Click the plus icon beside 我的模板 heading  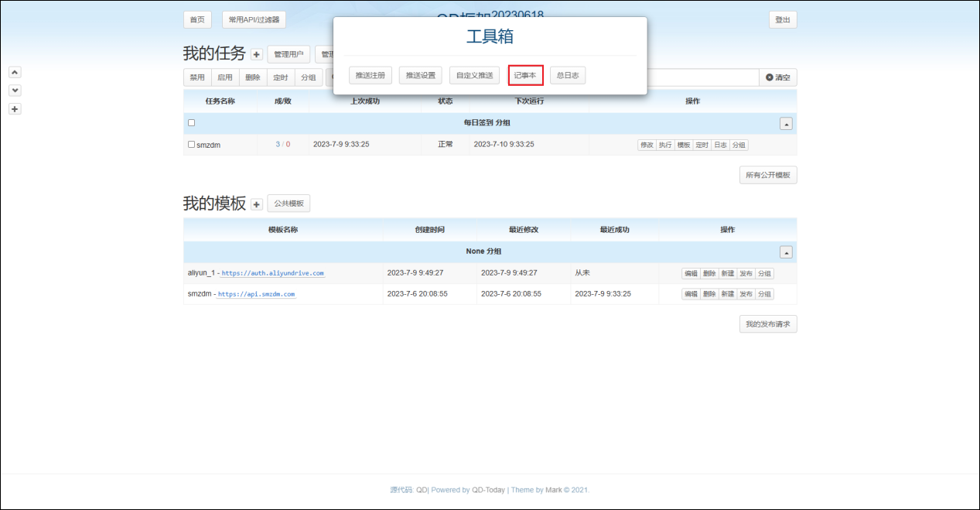(257, 204)
